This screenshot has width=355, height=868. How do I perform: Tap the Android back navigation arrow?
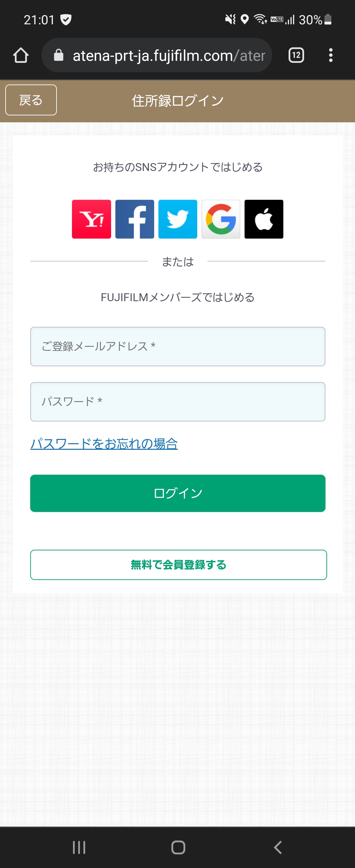pyautogui.click(x=277, y=847)
